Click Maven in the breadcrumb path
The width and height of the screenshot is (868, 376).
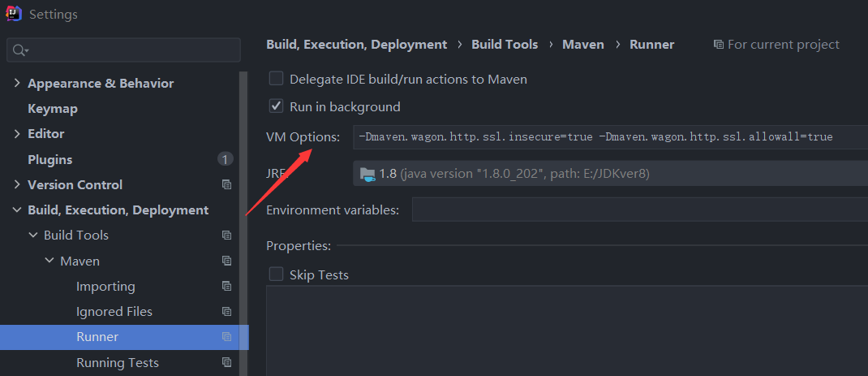click(583, 45)
